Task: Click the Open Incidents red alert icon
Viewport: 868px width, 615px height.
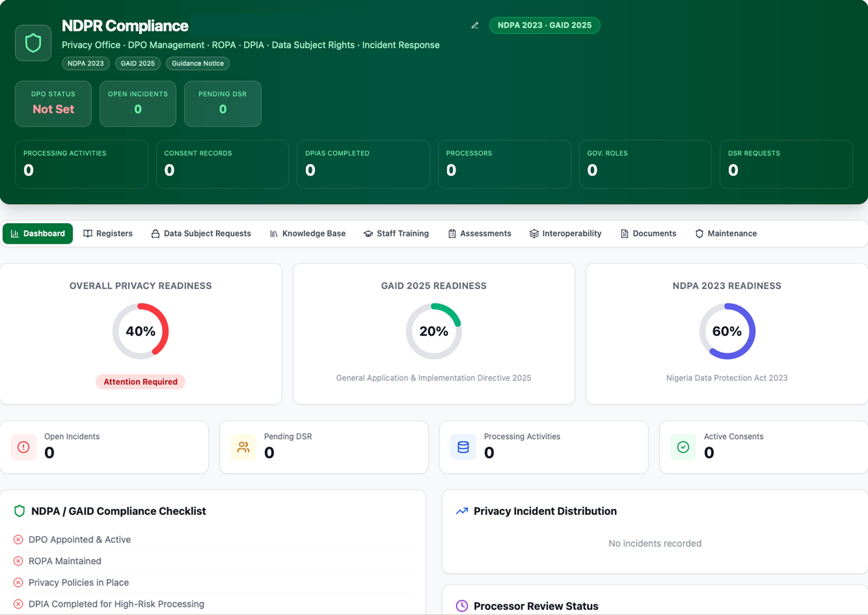Action: [23, 447]
